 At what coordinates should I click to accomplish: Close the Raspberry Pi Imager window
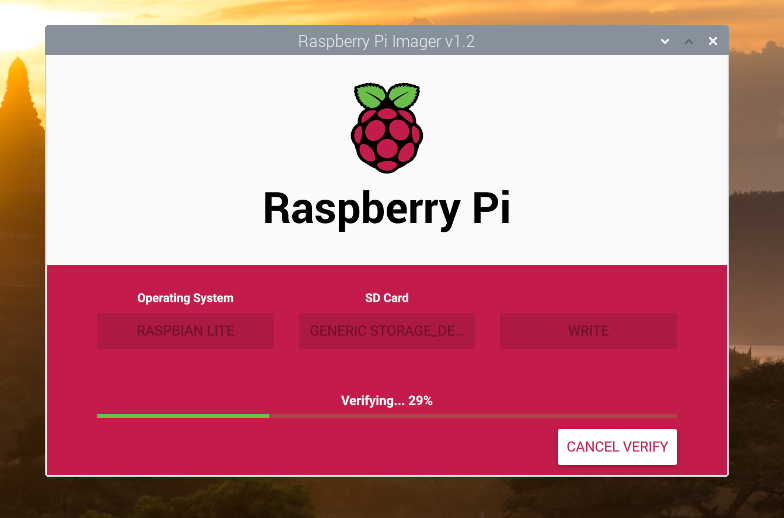(x=713, y=41)
